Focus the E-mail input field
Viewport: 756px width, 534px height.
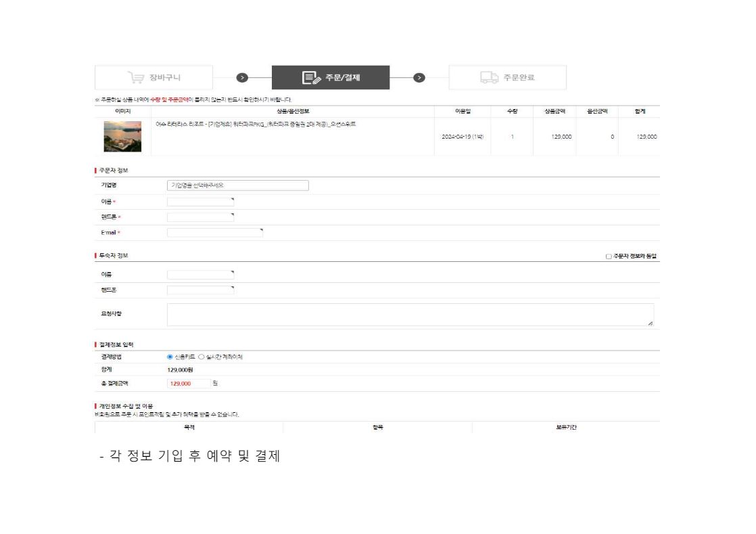click(x=214, y=233)
